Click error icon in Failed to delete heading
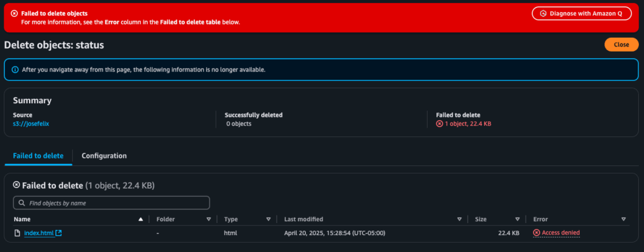The width and height of the screenshot is (644, 252). (16, 185)
